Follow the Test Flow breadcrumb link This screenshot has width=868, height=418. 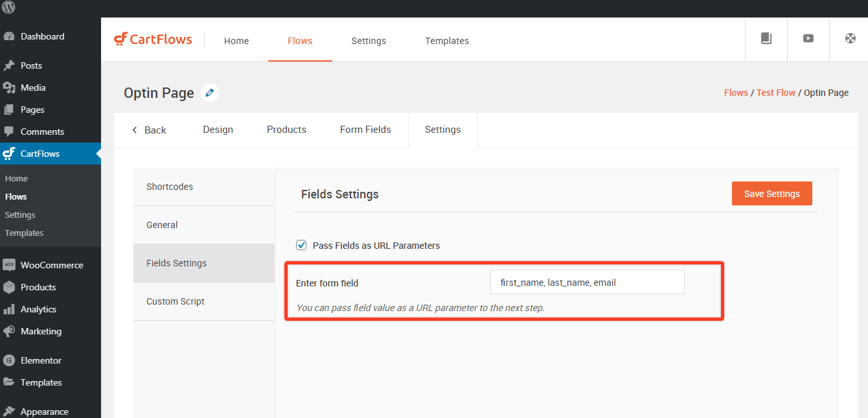(x=776, y=93)
